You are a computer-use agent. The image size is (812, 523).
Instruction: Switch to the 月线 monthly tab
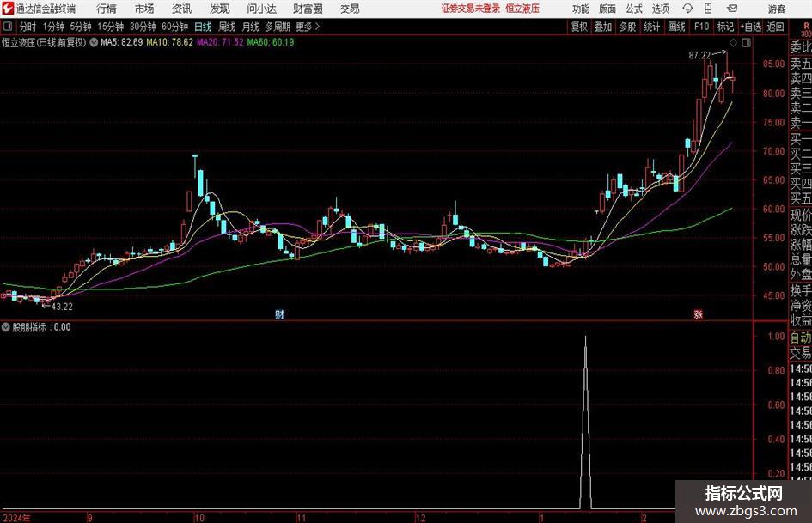click(251, 27)
